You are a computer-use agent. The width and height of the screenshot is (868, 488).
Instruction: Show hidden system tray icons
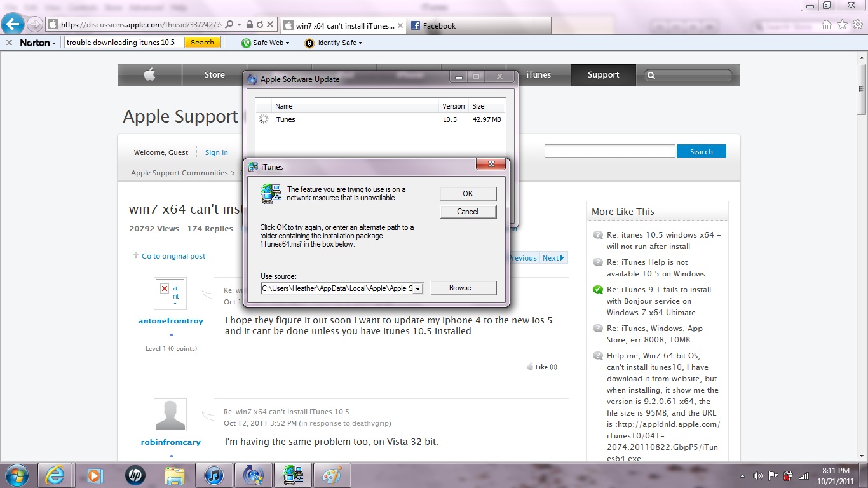(743, 476)
